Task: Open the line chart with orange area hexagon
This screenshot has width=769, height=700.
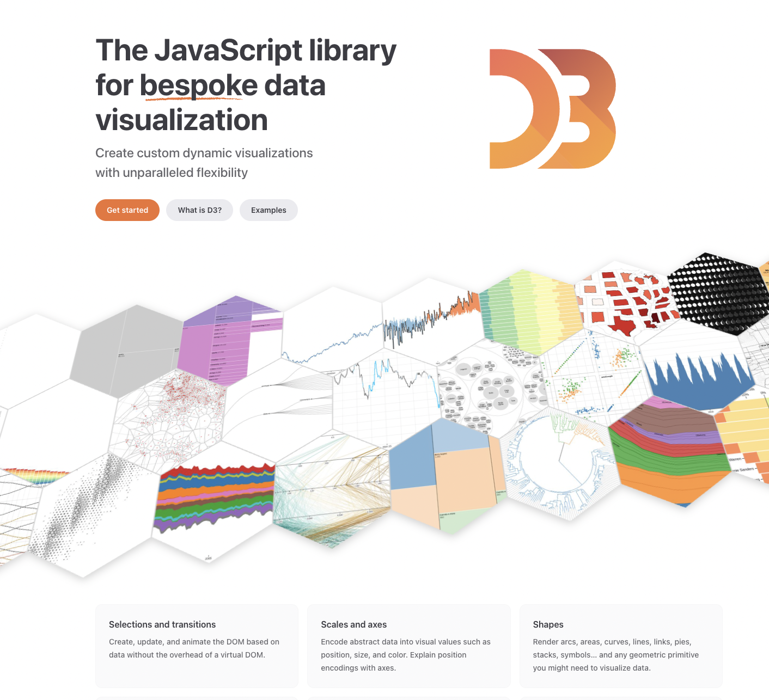Action: click(433, 321)
